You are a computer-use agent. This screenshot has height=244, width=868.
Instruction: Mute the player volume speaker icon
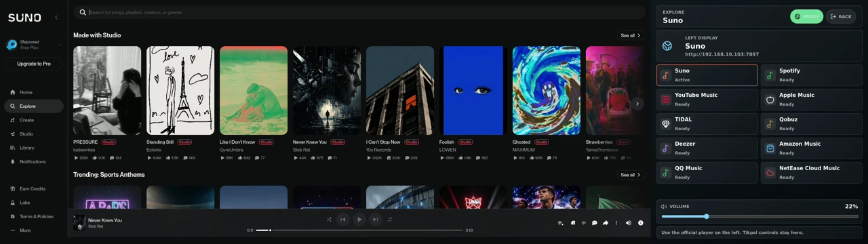(x=628, y=223)
